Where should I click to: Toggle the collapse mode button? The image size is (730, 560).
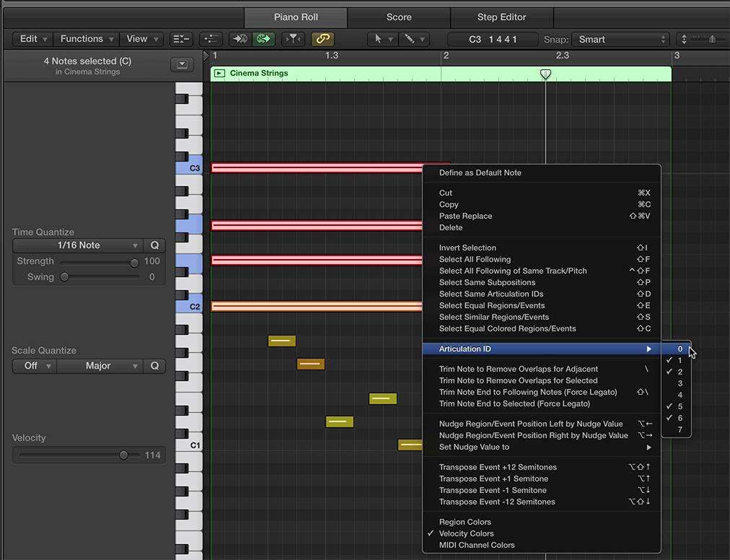(x=181, y=39)
